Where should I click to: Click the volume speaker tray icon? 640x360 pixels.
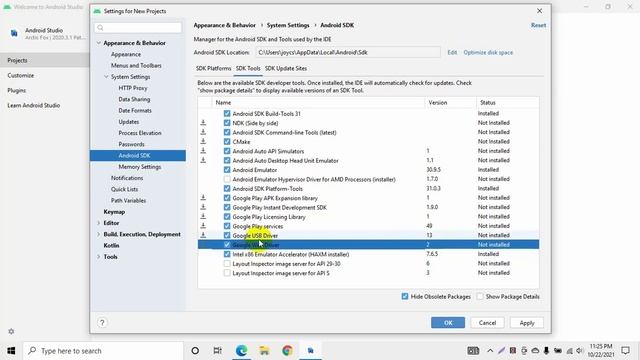(580, 351)
